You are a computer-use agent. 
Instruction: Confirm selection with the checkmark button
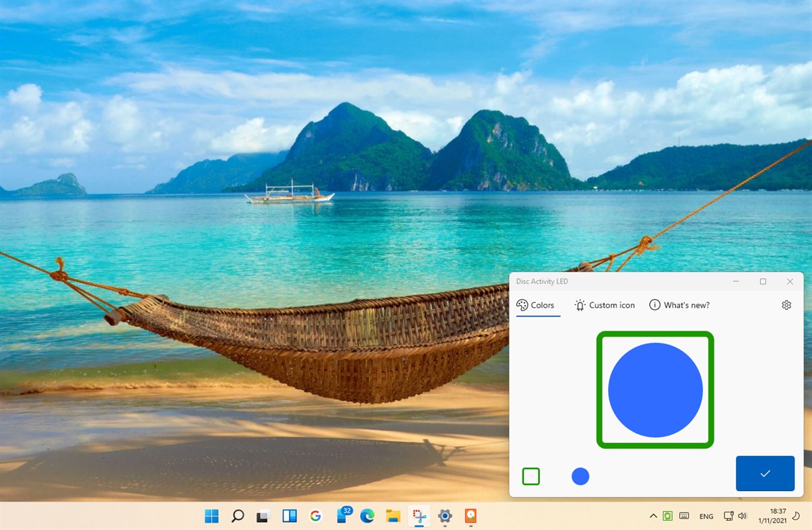(765, 473)
